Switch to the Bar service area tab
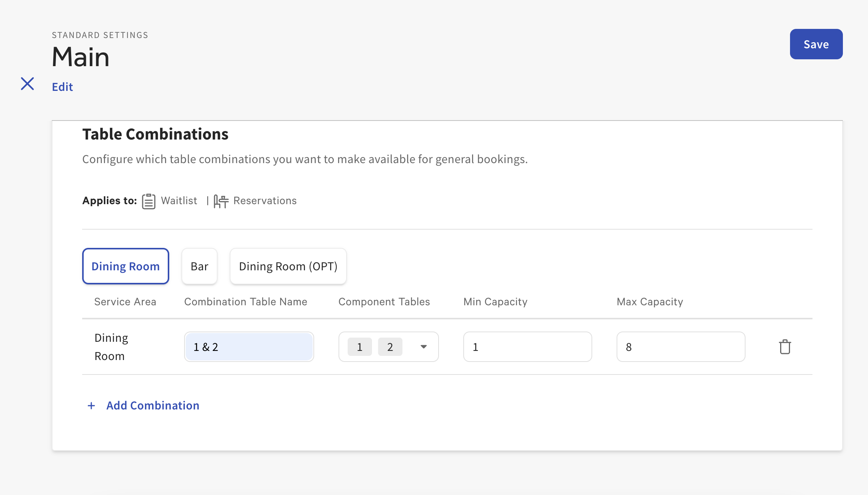 tap(199, 266)
